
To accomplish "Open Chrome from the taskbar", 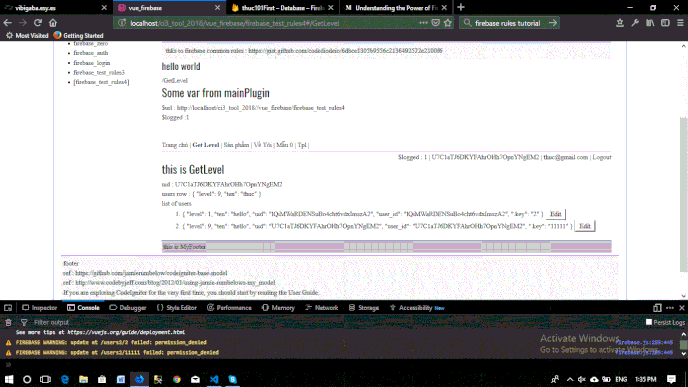I will (x=177, y=379).
